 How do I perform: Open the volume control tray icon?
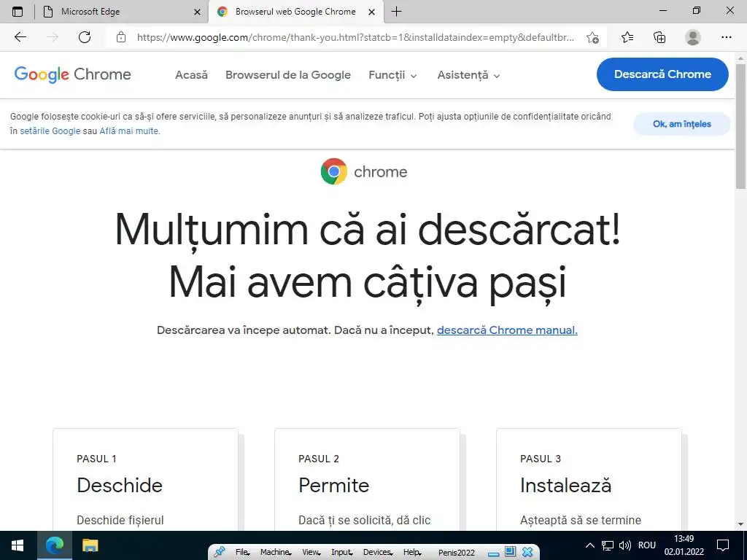click(x=624, y=545)
